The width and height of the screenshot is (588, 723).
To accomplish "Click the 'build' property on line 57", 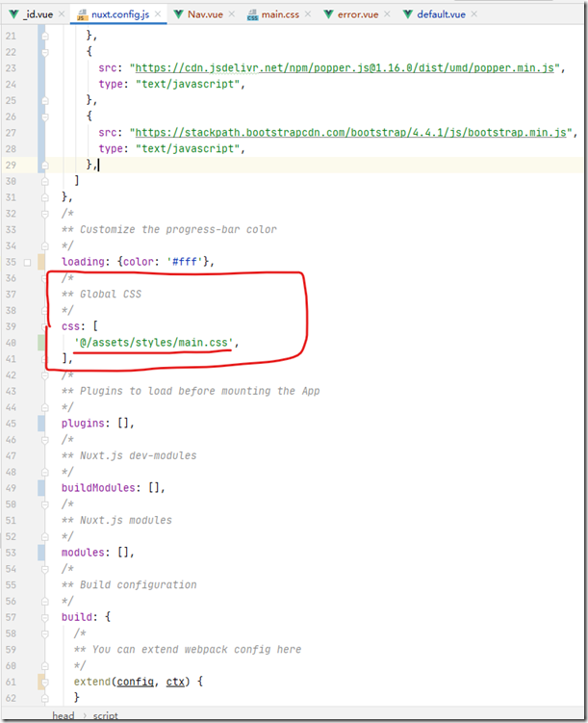I will pyautogui.click(x=76, y=617).
